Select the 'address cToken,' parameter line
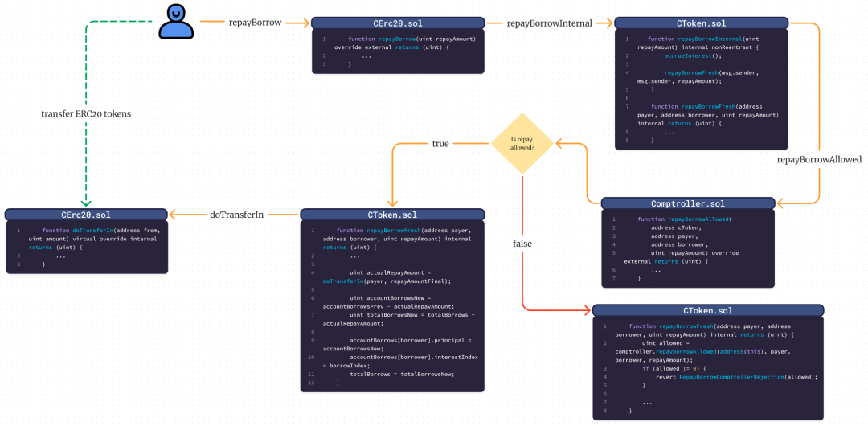 click(676, 227)
